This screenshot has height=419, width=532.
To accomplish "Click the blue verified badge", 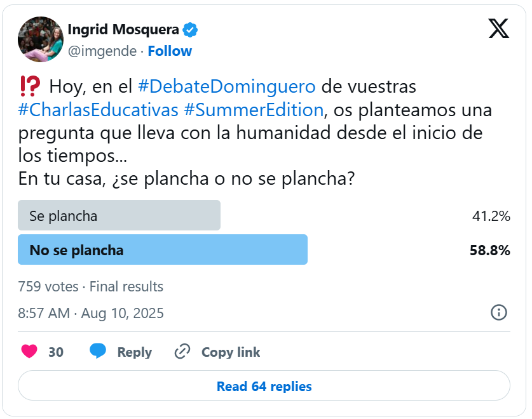I will pos(191,29).
